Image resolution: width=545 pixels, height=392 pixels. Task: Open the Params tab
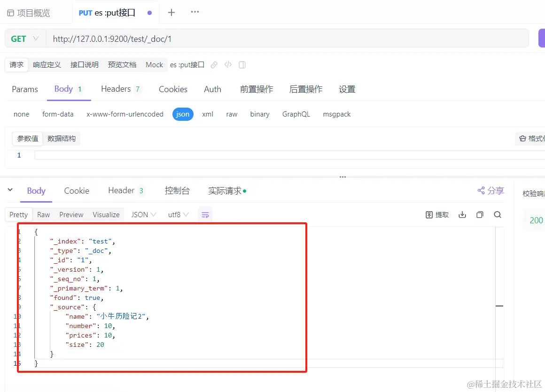(25, 89)
